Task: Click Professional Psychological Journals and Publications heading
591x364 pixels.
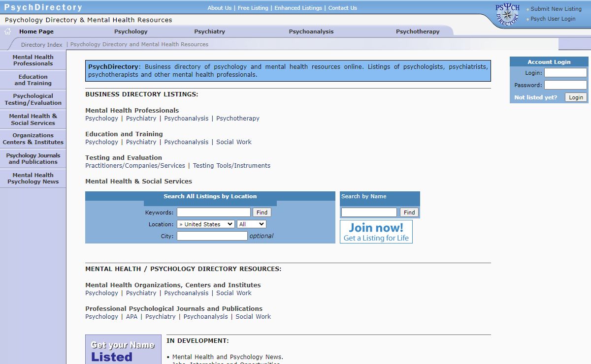Action: pos(174,309)
